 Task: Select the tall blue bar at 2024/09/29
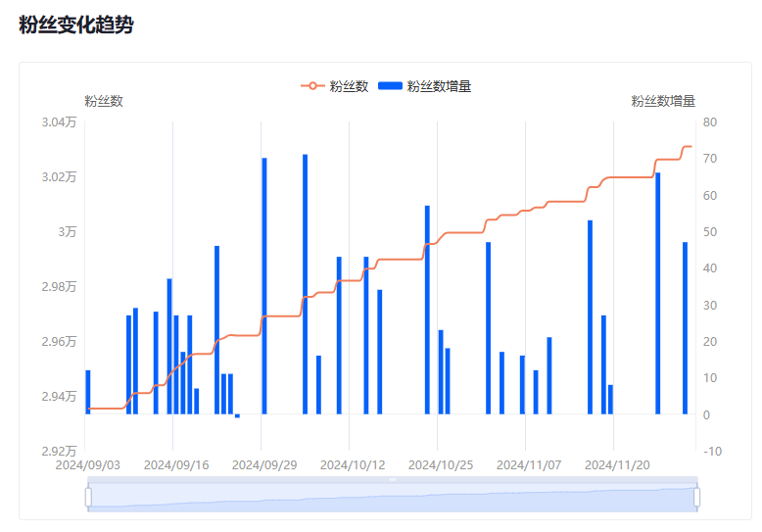pos(263,286)
